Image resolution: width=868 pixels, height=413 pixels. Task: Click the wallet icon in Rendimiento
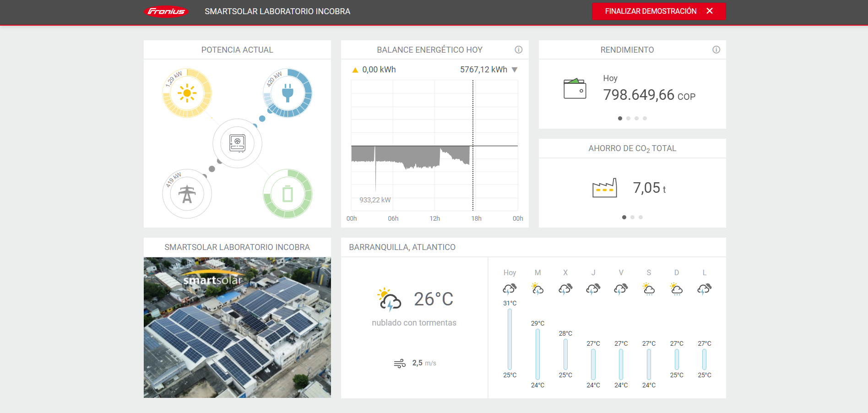click(x=575, y=89)
